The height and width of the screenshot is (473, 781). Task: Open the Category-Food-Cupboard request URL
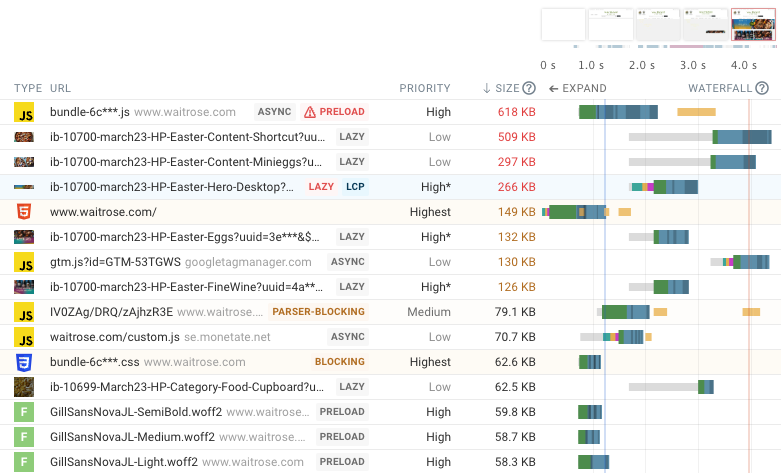point(187,387)
